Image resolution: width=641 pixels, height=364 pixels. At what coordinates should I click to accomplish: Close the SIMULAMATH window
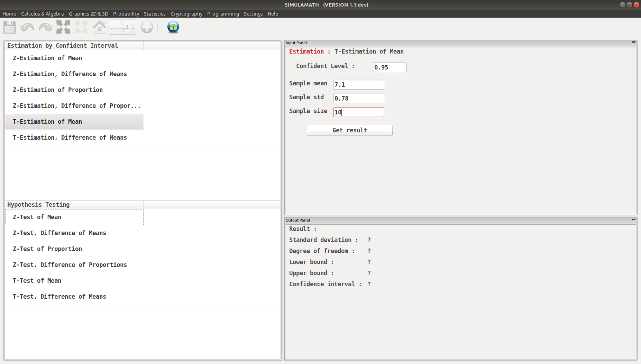click(637, 5)
